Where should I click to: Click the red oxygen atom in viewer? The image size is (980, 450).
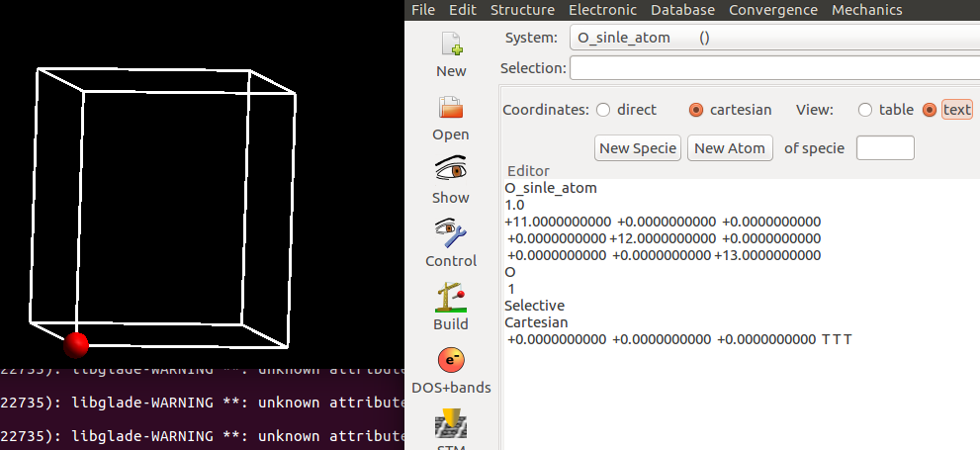[x=76, y=344]
